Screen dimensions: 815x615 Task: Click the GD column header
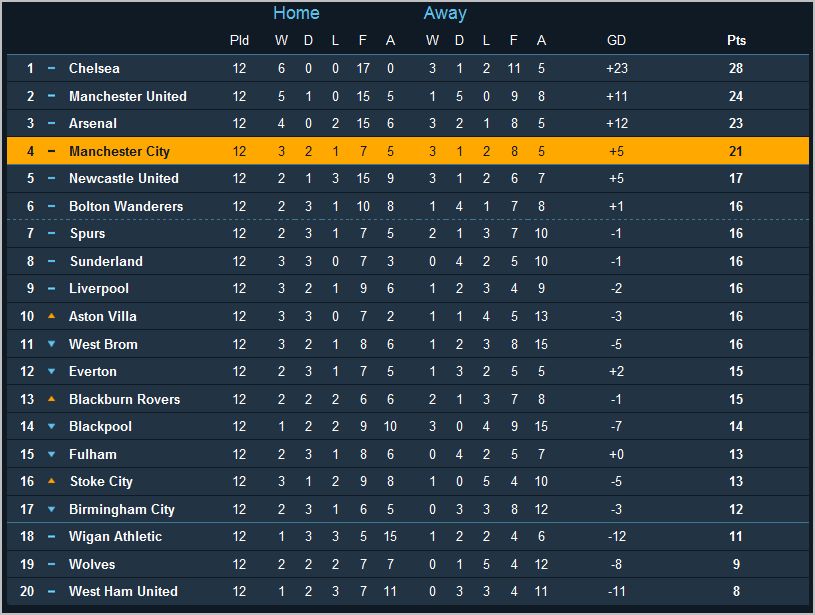(x=616, y=41)
